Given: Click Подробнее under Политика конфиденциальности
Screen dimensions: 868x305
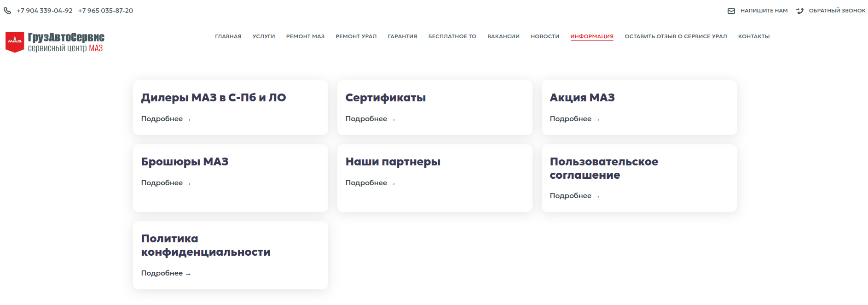Looking at the screenshot, I should tap(166, 273).
